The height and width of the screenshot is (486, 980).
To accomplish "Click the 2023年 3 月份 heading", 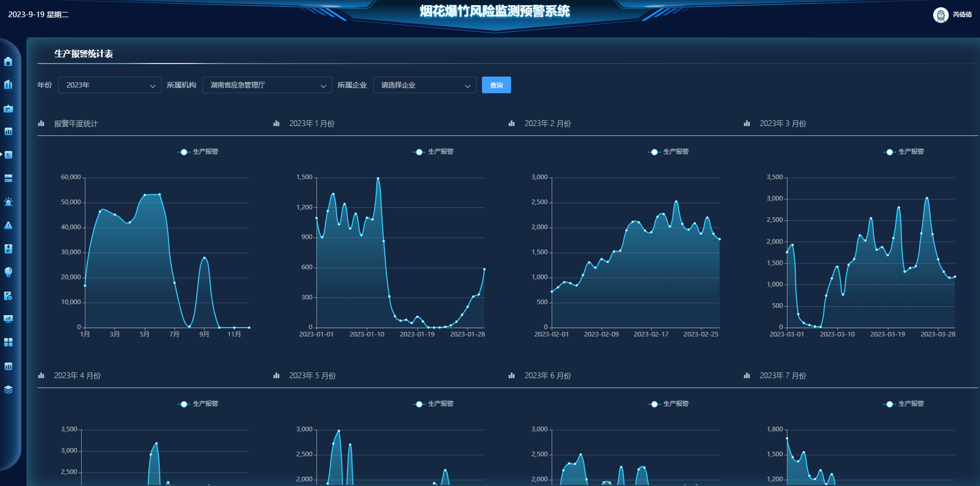I will click(x=783, y=123).
